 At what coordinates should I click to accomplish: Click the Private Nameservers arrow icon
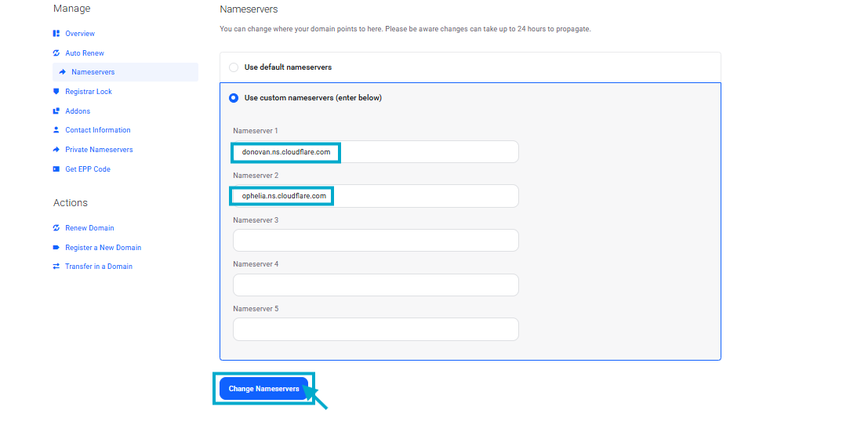[56, 150]
